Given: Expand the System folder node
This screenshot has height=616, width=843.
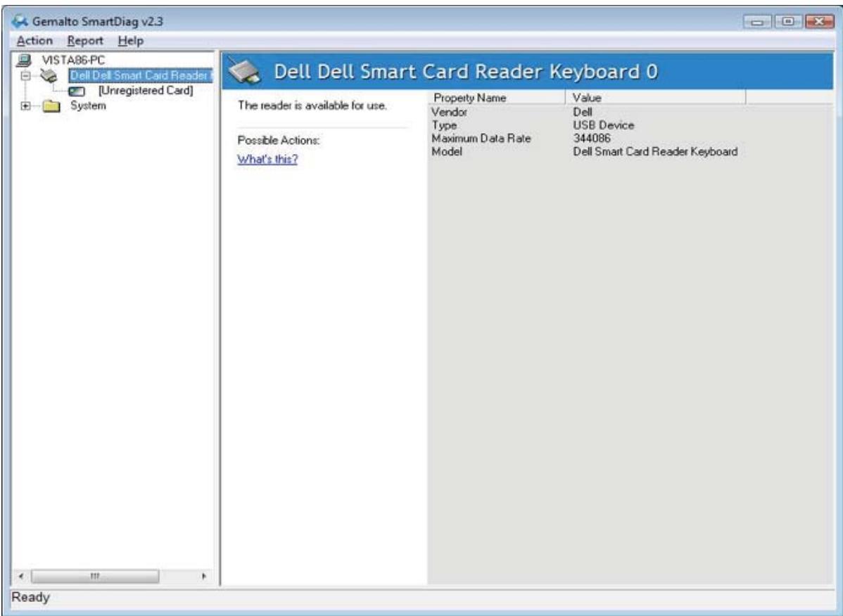Looking at the screenshot, I should pyautogui.click(x=25, y=105).
